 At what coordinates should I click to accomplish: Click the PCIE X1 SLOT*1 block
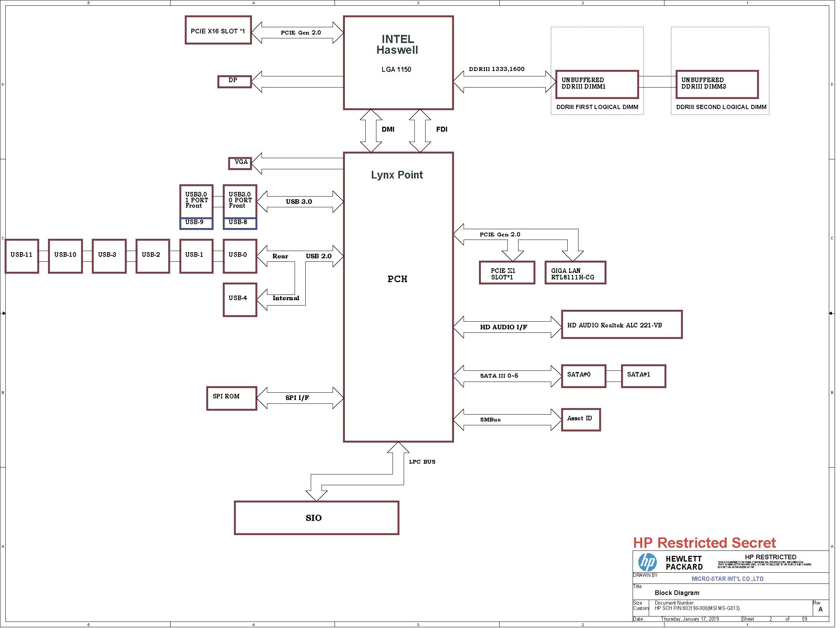tap(507, 273)
